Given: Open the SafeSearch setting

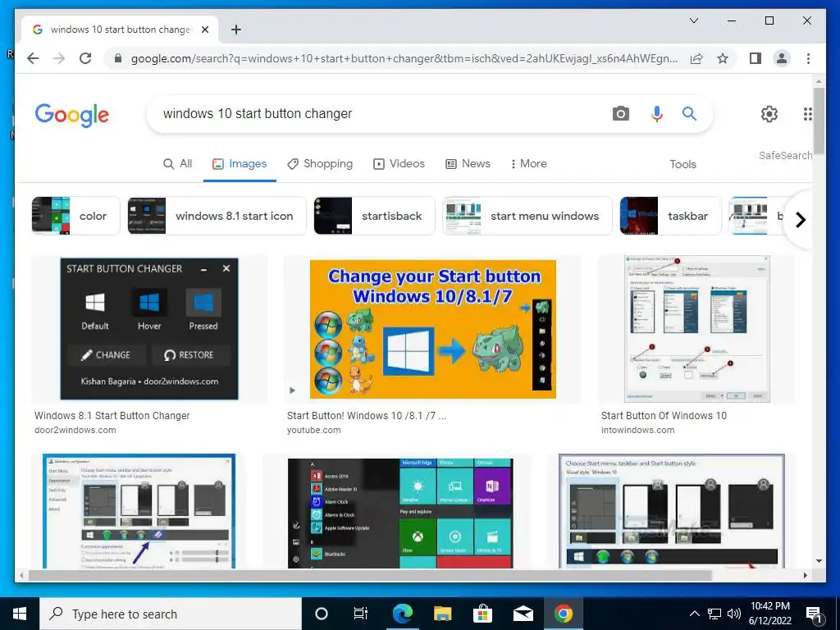Looking at the screenshot, I should (785, 155).
